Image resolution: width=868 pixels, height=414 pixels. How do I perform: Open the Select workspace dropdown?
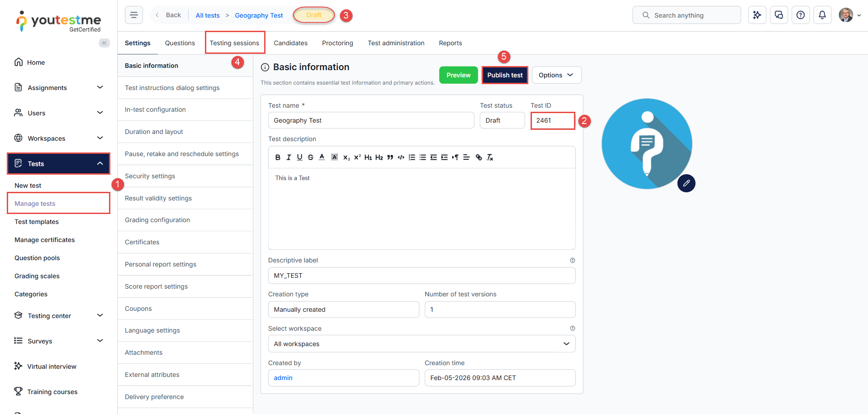421,344
